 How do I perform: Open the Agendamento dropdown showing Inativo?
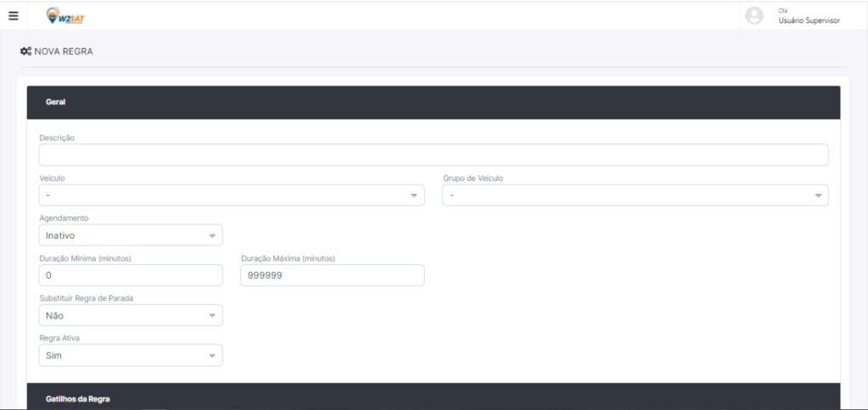click(131, 235)
